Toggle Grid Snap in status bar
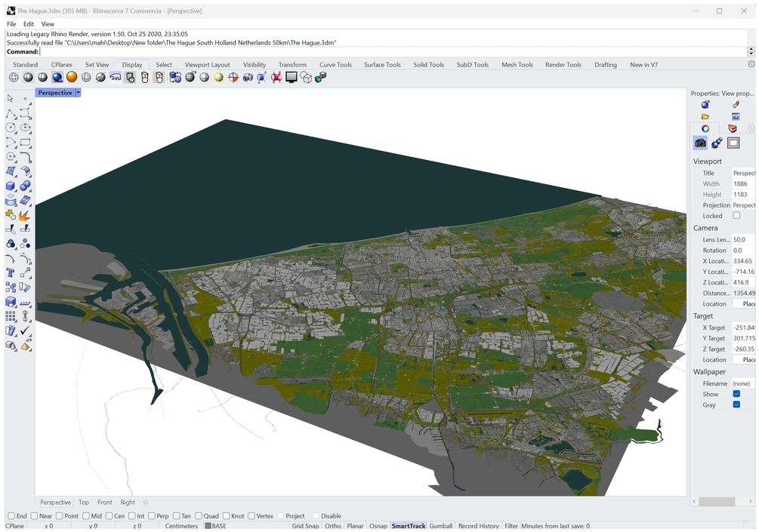Screen dimensions: 759x532 pyautogui.click(x=305, y=526)
